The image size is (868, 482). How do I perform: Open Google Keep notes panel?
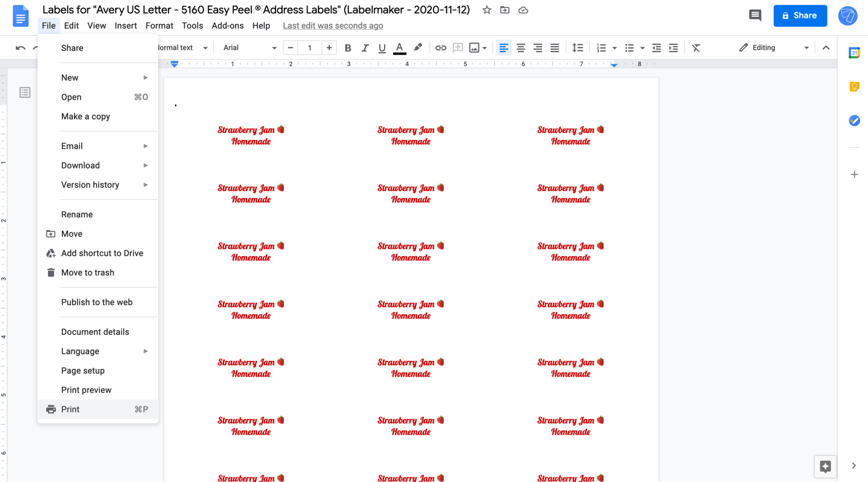pos(854,87)
